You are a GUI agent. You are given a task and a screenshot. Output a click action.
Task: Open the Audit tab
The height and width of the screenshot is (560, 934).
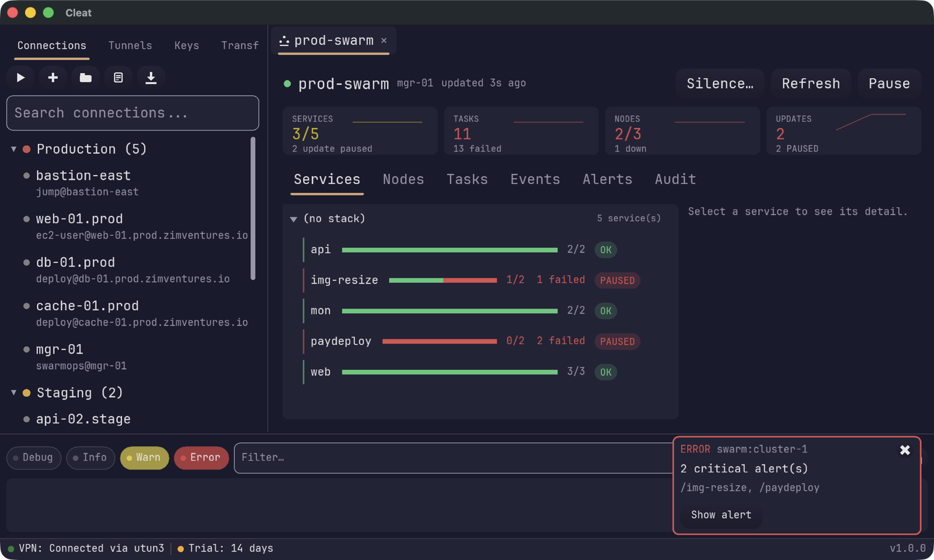pyautogui.click(x=675, y=180)
